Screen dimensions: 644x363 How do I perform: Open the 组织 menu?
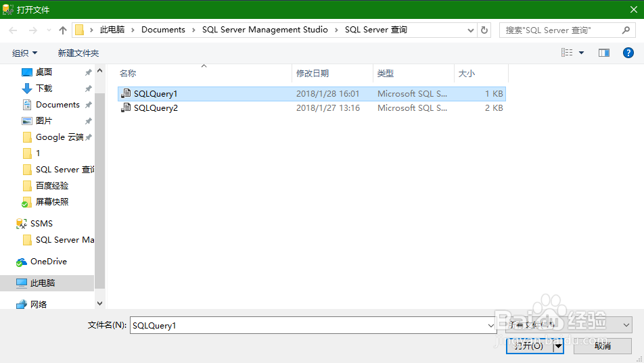click(24, 53)
